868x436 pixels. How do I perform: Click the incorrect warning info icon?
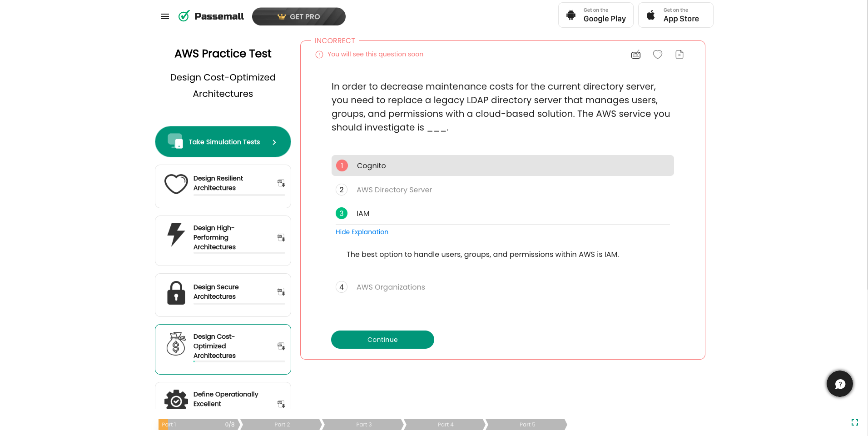pos(319,55)
